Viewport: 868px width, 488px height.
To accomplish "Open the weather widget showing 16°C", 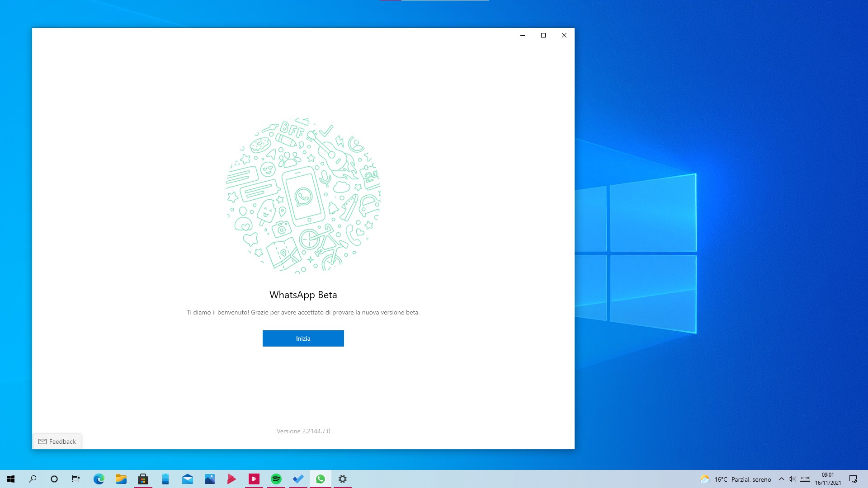I will pos(736,479).
